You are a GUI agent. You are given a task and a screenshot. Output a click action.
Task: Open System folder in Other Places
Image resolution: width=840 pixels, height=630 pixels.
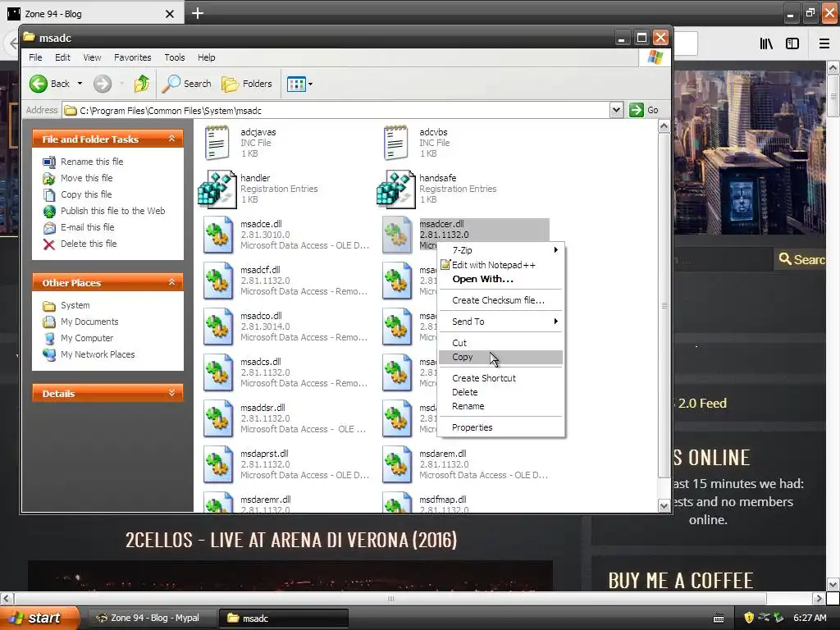click(75, 305)
